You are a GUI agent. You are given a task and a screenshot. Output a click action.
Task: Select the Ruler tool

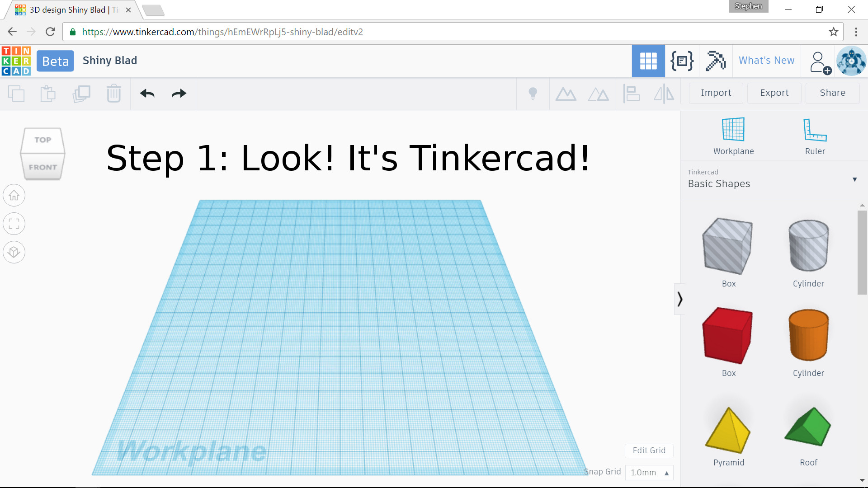tap(815, 136)
